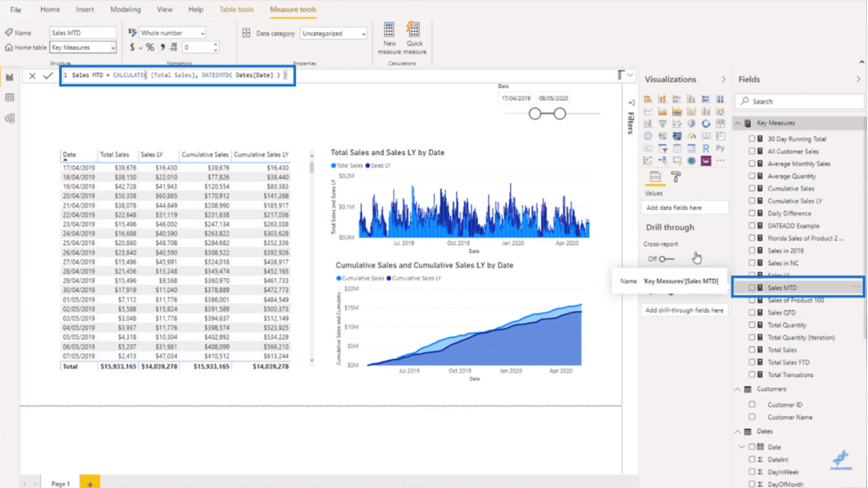868x488 pixels.
Task: Select the purple Power Apps visual
Action: (706, 160)
